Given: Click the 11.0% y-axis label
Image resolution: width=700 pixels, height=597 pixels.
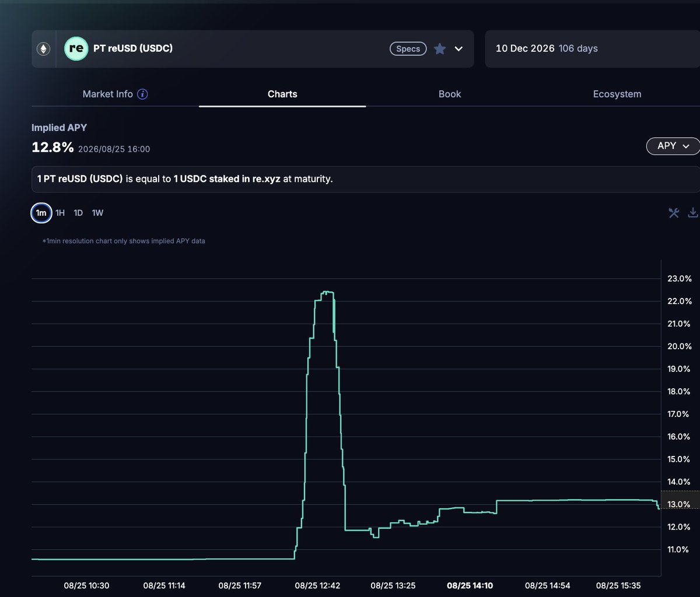Looking at the screenshot, I should 679,549.
